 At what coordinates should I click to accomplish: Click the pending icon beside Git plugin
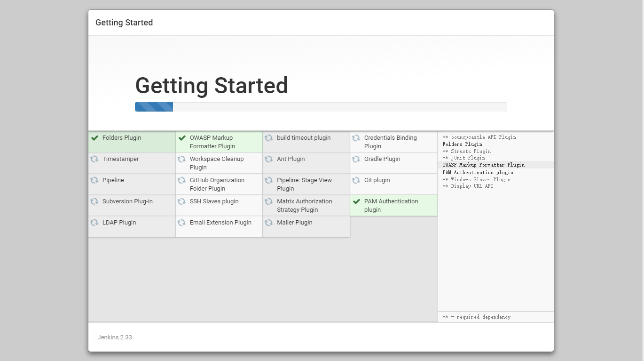[356, 180]
